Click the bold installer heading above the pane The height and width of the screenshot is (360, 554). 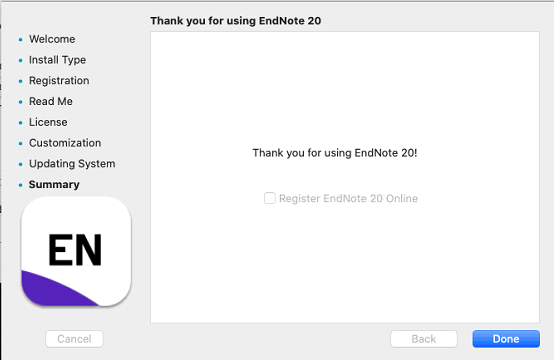pos(236,20)
